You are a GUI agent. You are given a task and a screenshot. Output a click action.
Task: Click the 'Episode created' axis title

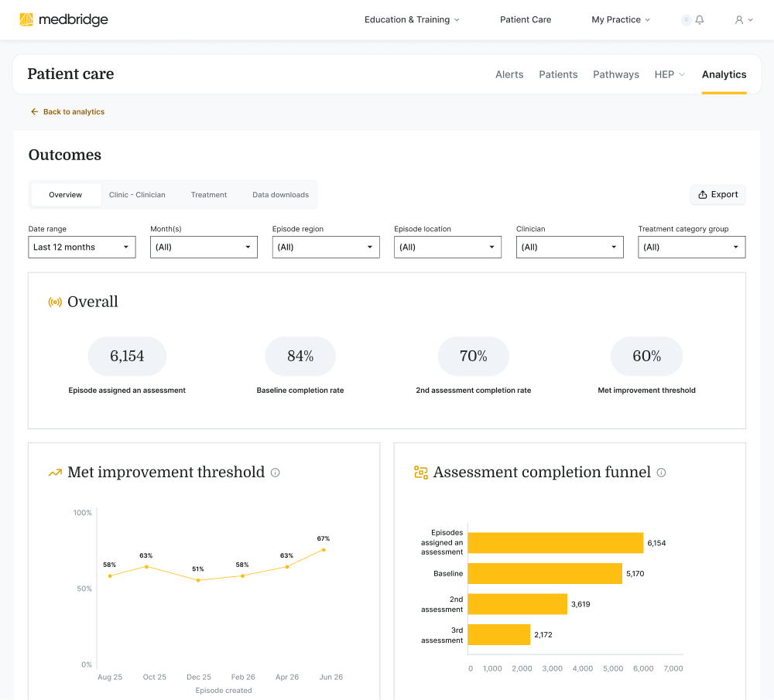[224, 691]
